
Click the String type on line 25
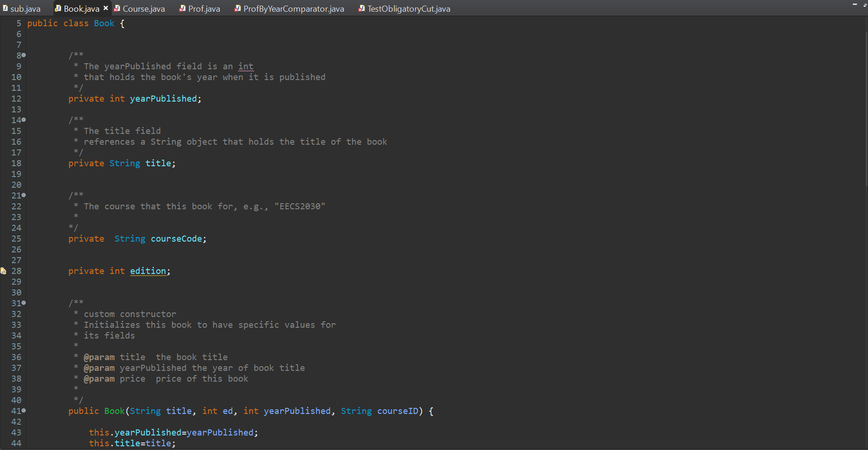tap(130, 239)
